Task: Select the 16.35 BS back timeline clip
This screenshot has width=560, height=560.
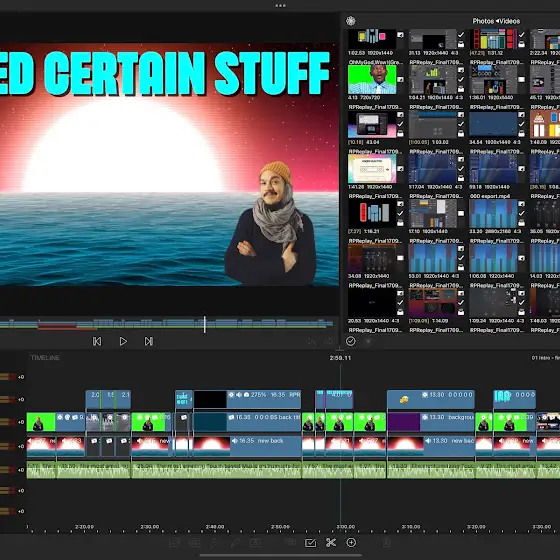Action: [247, 422]
